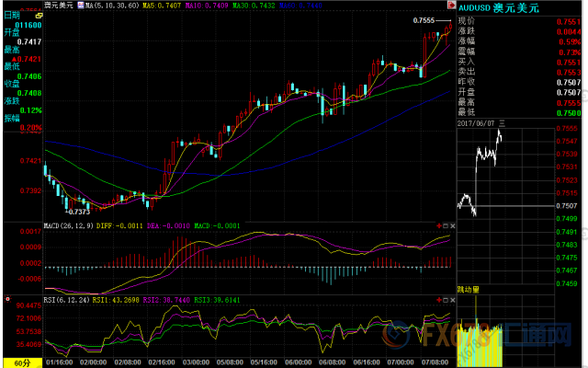Open MACD(26,12,9) parameter settings
Image resolution: width=588 pixels, height=368 pixels.
tap(70, 225)
